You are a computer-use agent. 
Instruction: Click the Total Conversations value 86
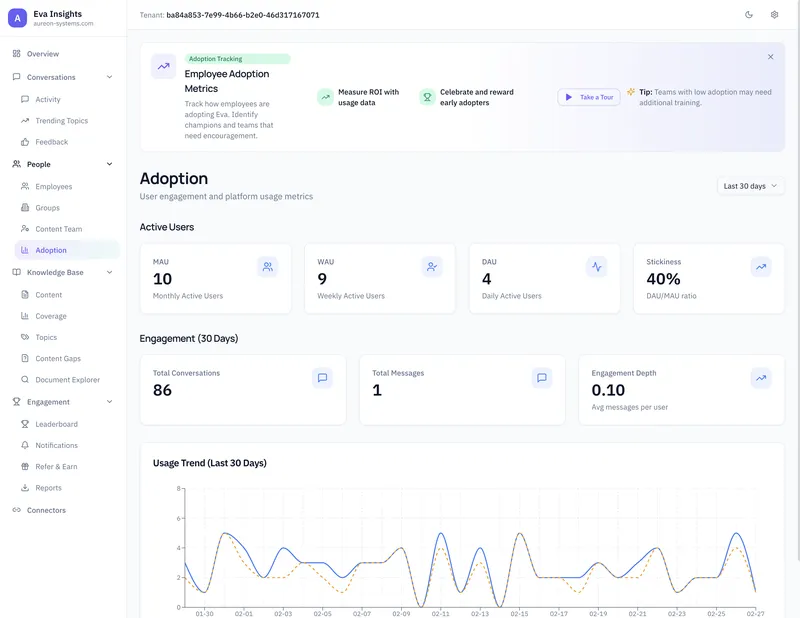pyautogui.click(x=162, y=390)
